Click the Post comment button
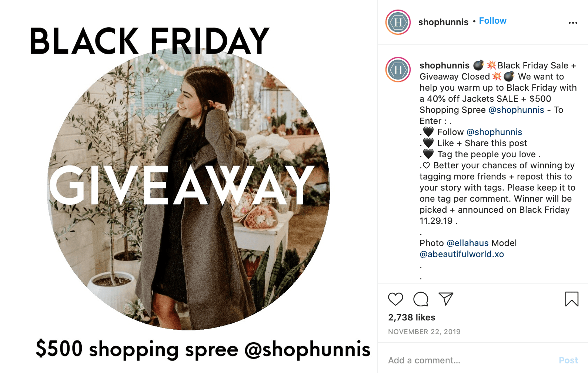This screenshot has height=373, width=588. (x=568, y=360)
